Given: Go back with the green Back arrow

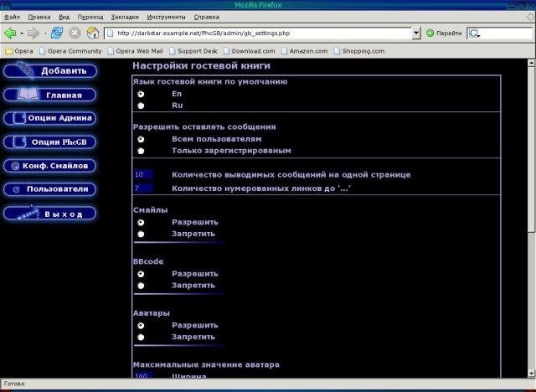Looking at the screenshot, I should [10, 34].
